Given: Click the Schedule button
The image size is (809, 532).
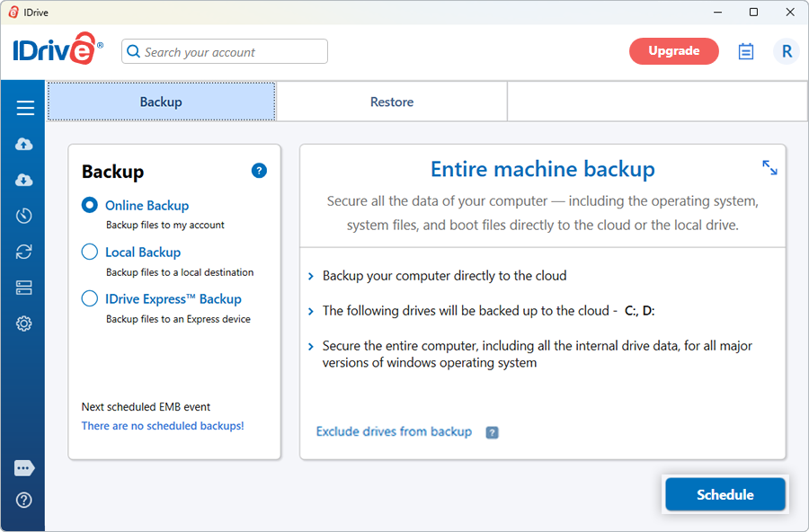Looking at the screenshot, I should point(725,494).
